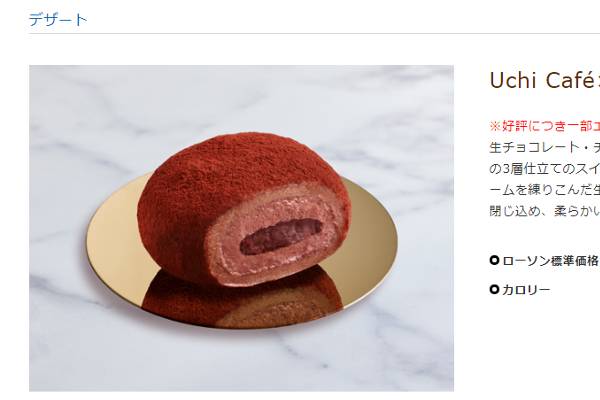Click the dark filling in the dessert cross-section
Image resolution: width=600 pixels, height=400 pixels.
(x=280, y=236)
